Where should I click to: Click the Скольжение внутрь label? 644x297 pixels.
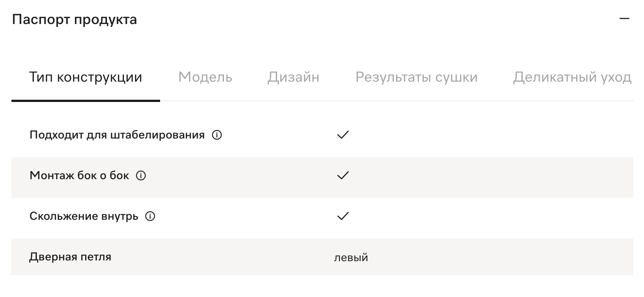click(84, 216)
